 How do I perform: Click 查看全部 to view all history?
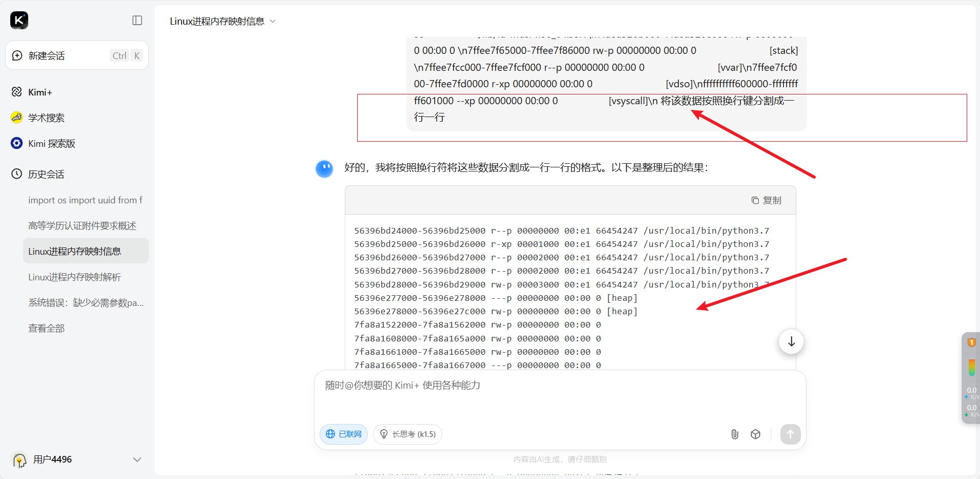coord(46,328)
